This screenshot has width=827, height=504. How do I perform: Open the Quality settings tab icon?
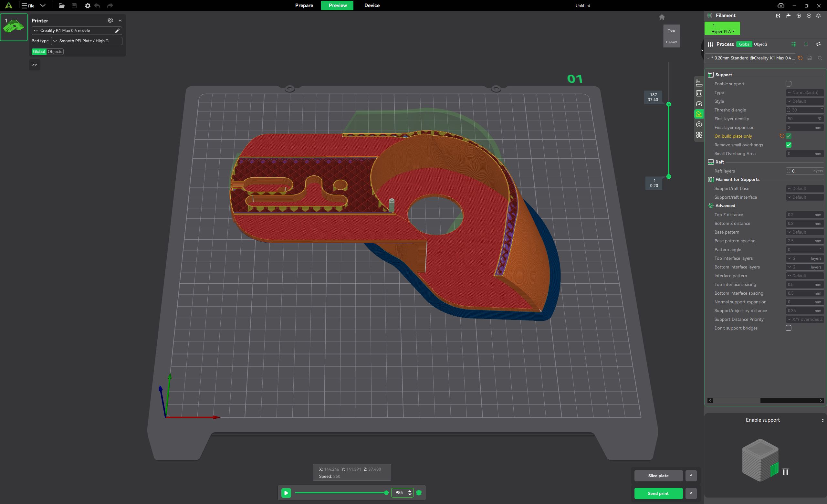pos(699,83)
